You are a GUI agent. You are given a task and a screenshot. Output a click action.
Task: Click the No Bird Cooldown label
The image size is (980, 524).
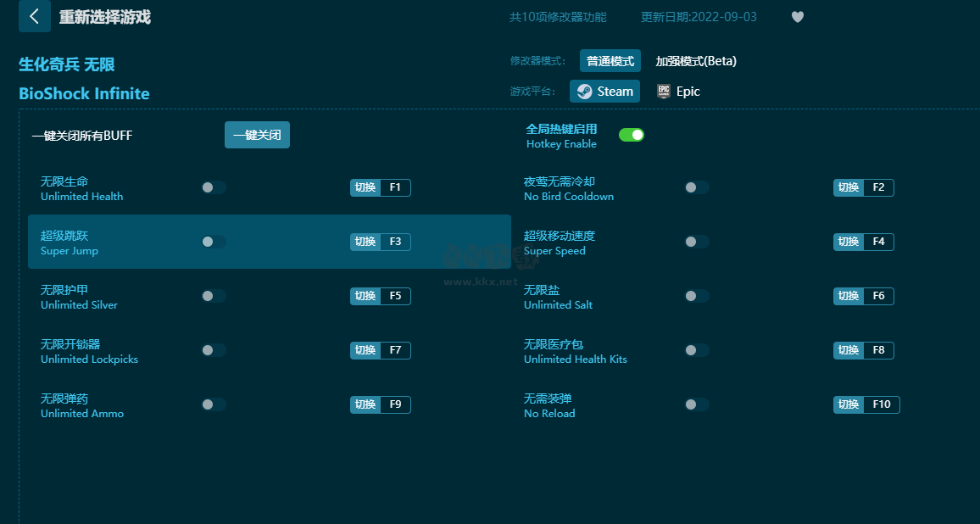tap(569, 197)
